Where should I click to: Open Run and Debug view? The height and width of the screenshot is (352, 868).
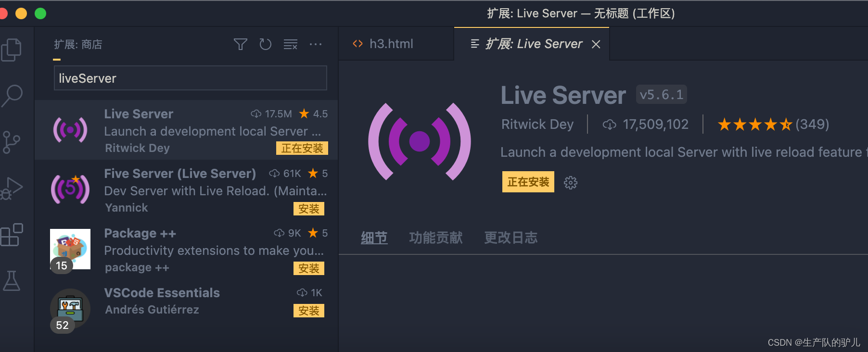coord(12,189)
